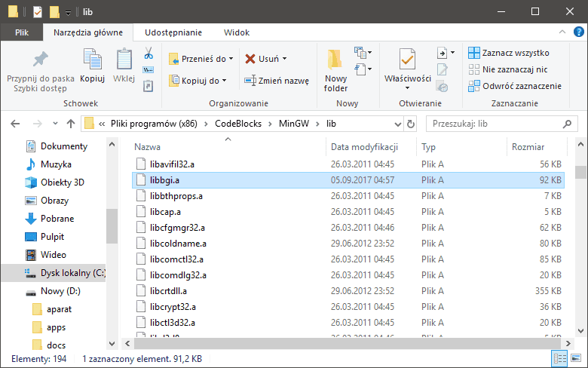Open the help question mark icon
The image size is (588, 368).
(578, 32)
